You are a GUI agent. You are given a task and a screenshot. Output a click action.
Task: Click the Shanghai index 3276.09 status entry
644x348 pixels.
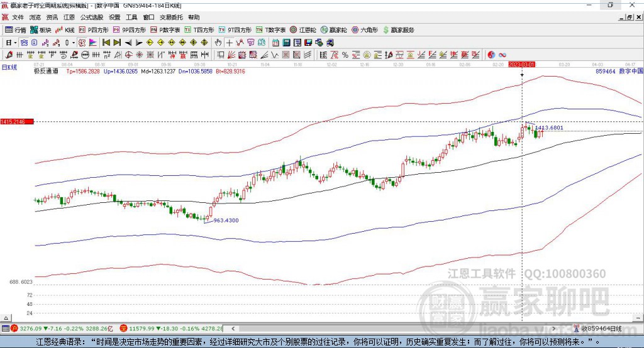[x=62, y=329]
